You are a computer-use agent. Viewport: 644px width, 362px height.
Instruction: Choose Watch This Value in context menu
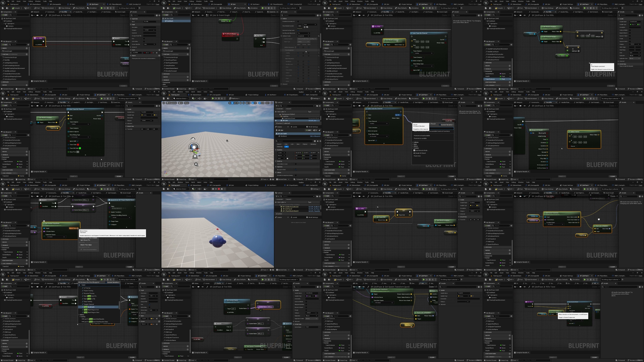point(86,245)
